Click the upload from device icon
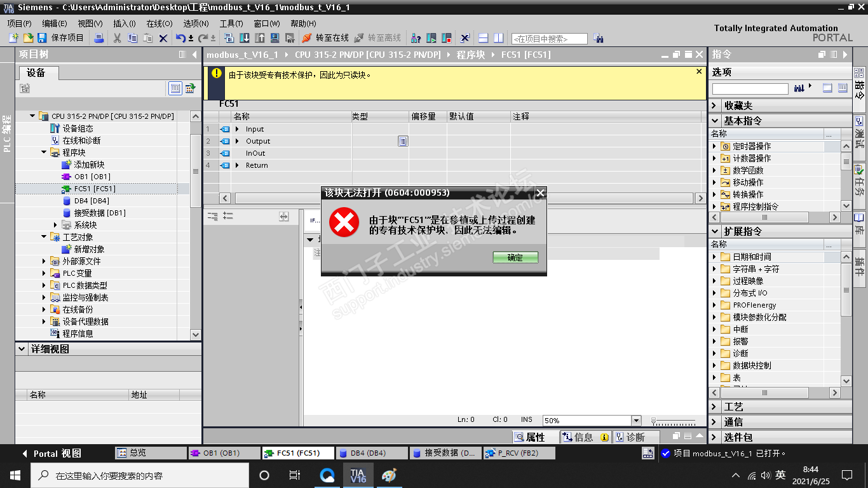868x488 pixels. click(260, 38)
